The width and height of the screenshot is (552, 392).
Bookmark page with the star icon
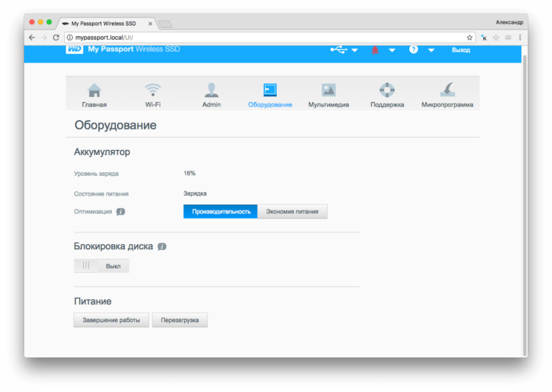[x=470, y=38]
